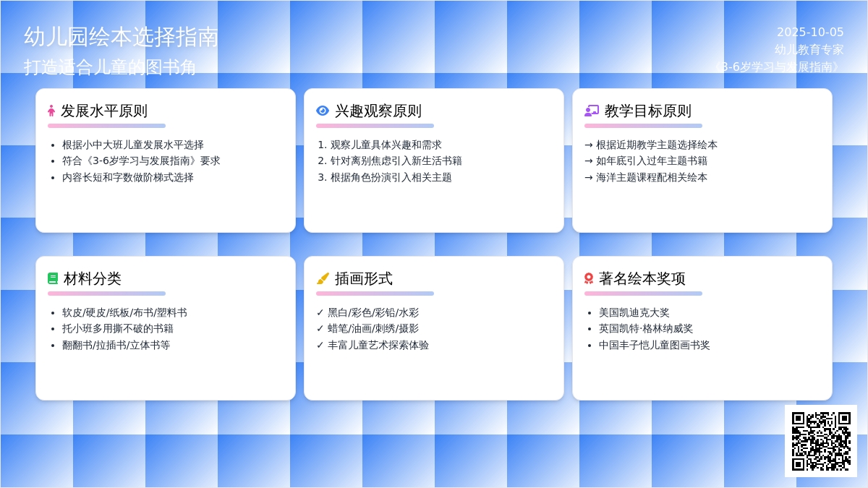868x488 pixels.
Task: Click the green book icon beside 材料分类
Action: coord(53,278)
